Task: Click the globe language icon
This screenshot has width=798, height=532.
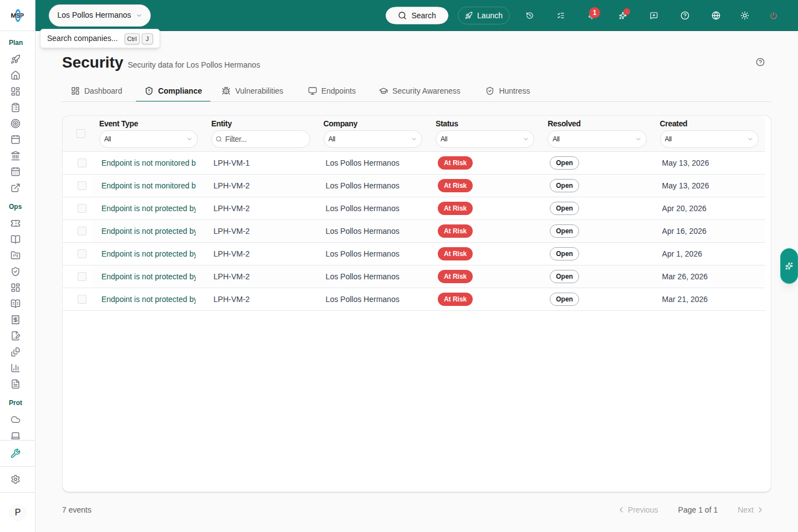Action: (716, 16)
